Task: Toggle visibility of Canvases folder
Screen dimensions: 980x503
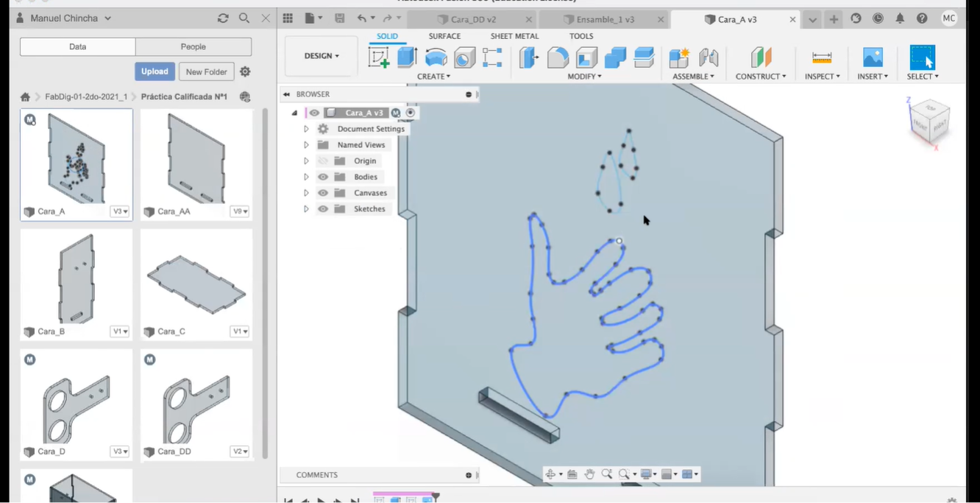Action: pyautogui.click(x=323, y=193)
